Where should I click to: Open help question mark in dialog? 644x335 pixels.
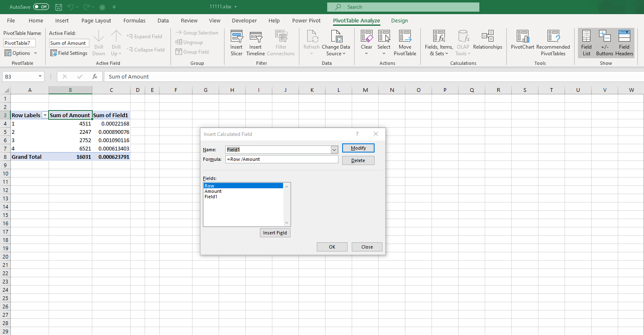point(357,134)
